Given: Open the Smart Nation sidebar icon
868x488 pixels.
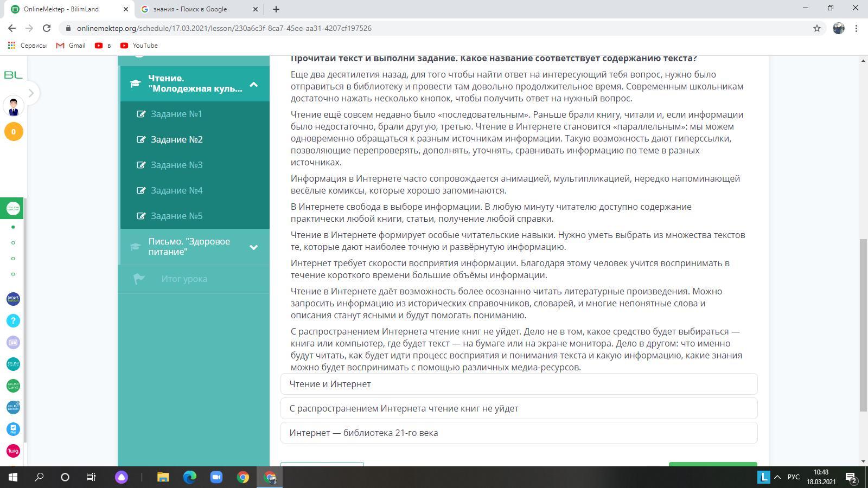Looking at the screenshot, I should click(13, 299).
